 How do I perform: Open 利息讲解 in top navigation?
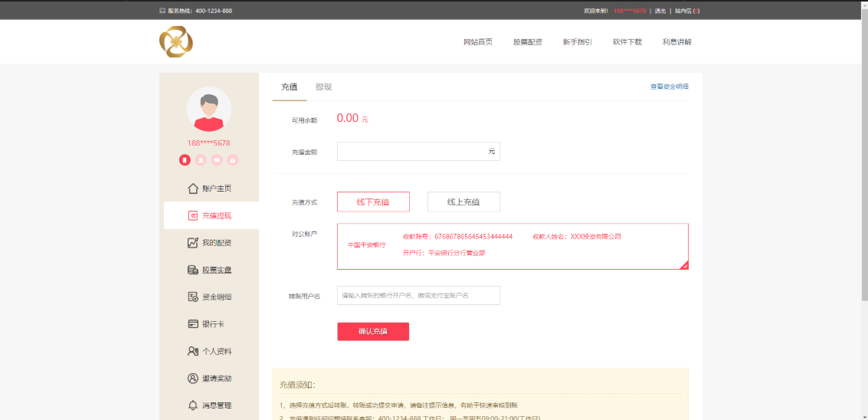coord(677,42)
